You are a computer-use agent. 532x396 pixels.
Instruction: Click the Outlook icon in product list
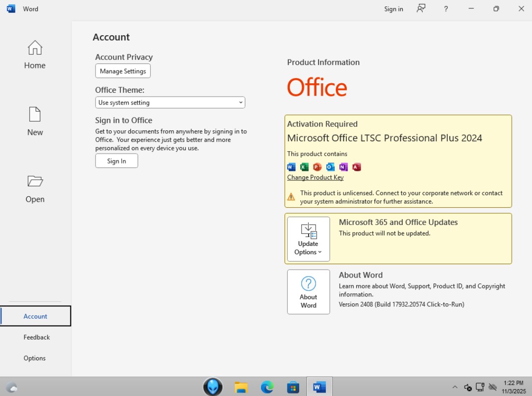330,167
